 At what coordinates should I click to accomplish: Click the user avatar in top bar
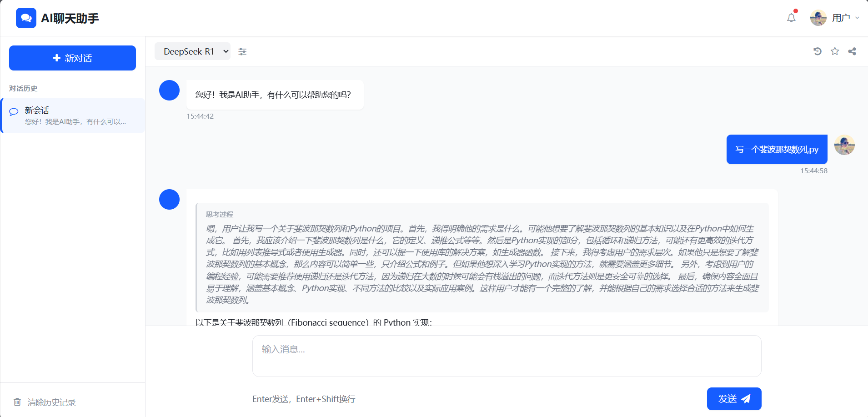pyautogui.click(x=818, y=18)
